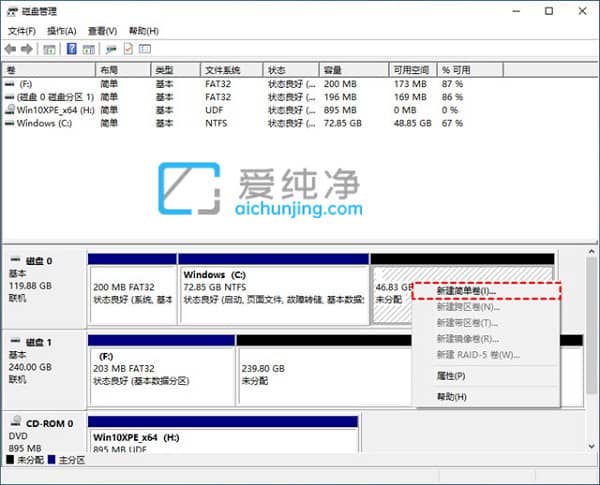The width and height of the screenshot is (600, 485).
Task: Sort by the 可用空间 column header
Action: point(413,70)
